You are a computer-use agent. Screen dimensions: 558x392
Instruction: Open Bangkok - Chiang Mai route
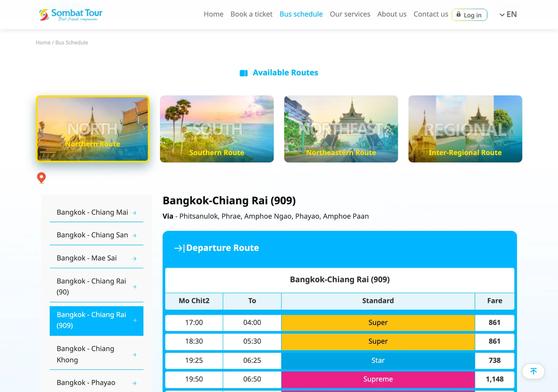click(97, 213)
